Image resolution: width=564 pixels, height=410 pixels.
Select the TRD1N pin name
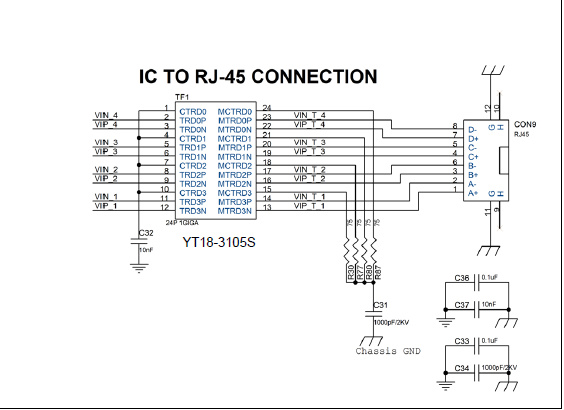(x=193, y=157)
